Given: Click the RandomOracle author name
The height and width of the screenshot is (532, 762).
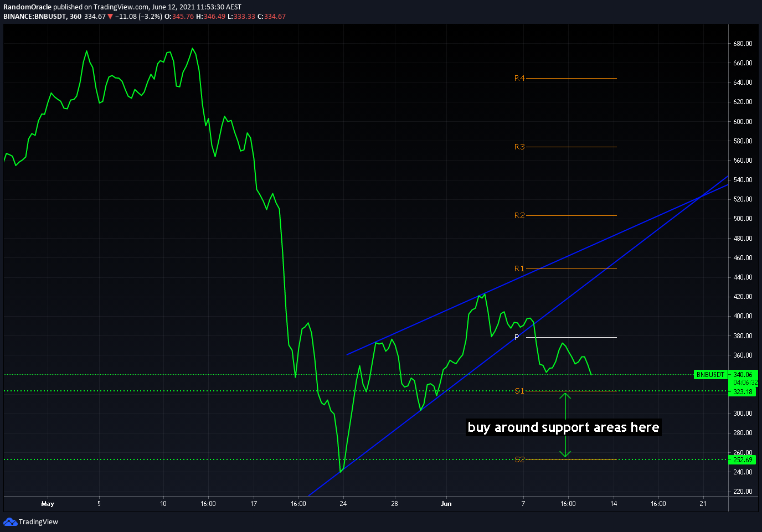Looking at the screenshot, I should coord(27,7).
